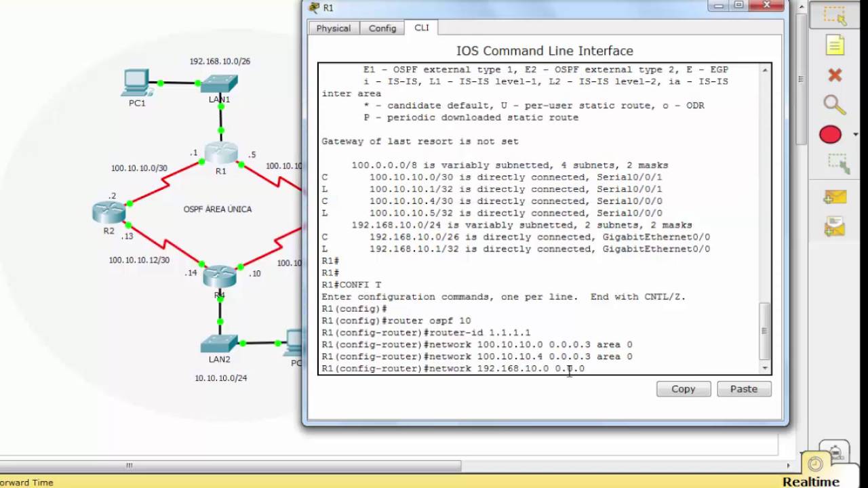Click the LAN2 switch device

pos(219,344)
